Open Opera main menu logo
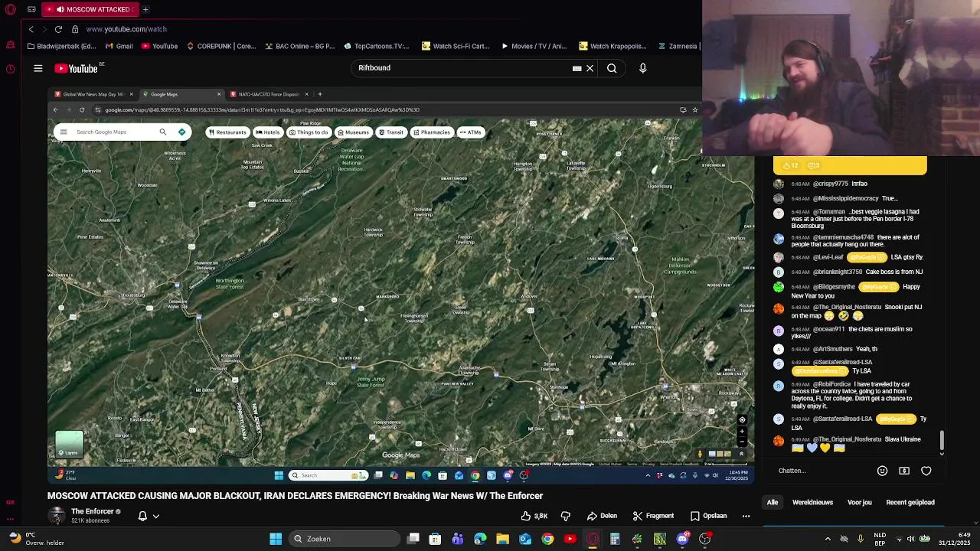 pos(11,9)
